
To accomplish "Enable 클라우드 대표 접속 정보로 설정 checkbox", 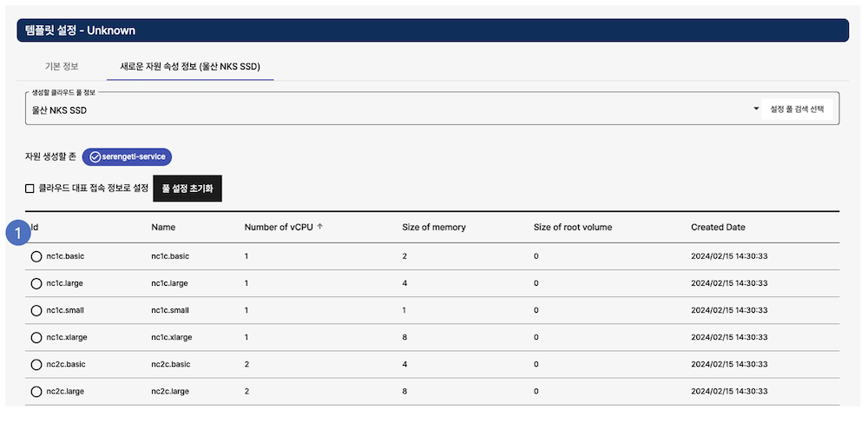I will (x=30, y=189).
